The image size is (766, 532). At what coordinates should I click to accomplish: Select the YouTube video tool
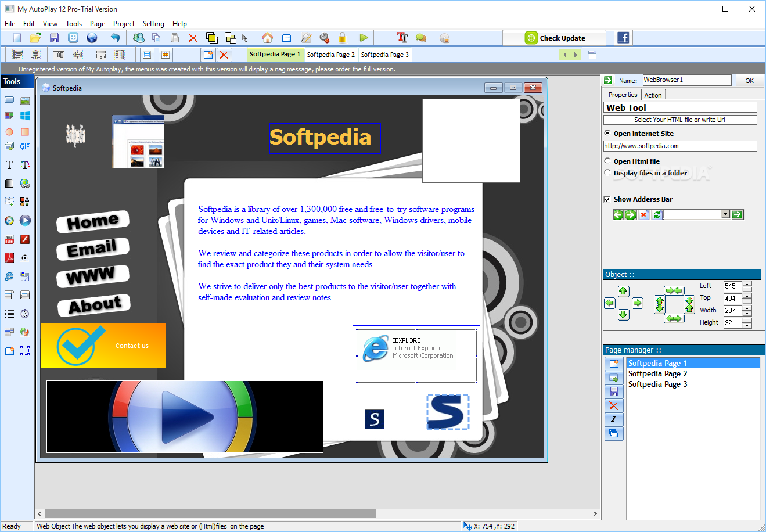point(9,239)
